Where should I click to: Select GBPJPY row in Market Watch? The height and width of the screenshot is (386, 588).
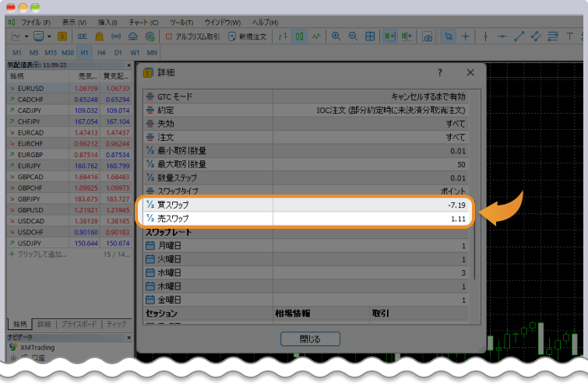pos(70,199)
